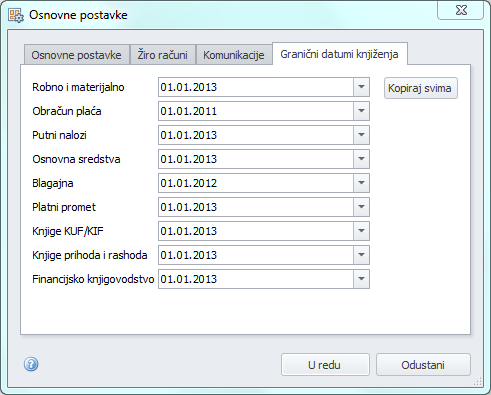The image size is (491, 395).
Task: Click the Platni promet label
Action: point(64,207)
